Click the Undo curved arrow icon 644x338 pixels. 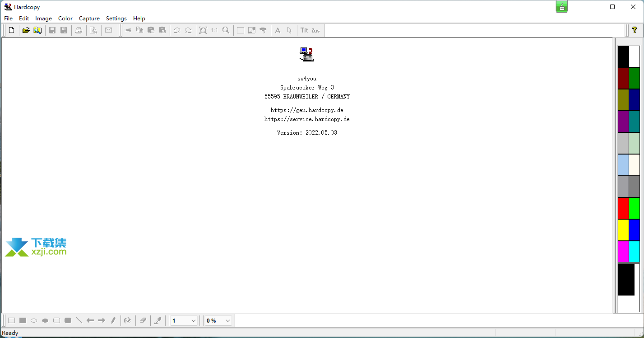click(x=177, y=30)
